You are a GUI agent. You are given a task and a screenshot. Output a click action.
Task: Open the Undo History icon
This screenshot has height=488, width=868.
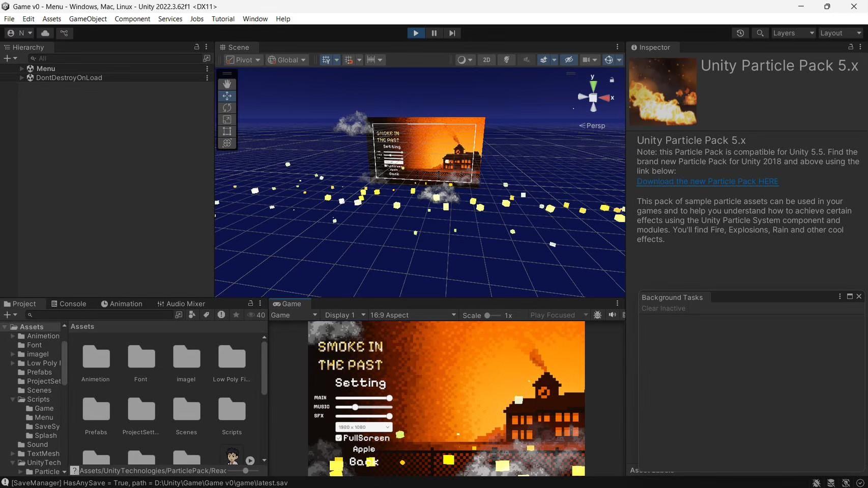pos(740,33)
